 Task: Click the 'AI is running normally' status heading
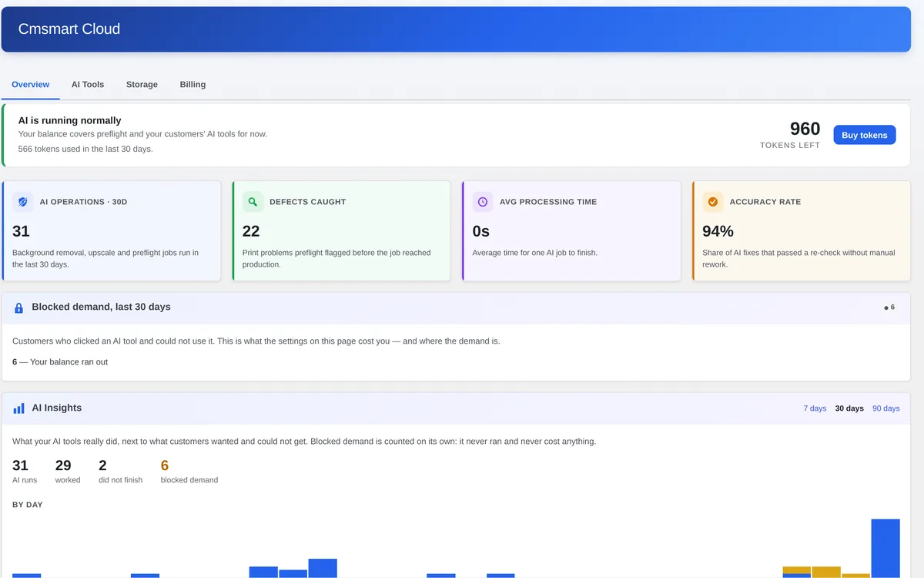point(70,120)
